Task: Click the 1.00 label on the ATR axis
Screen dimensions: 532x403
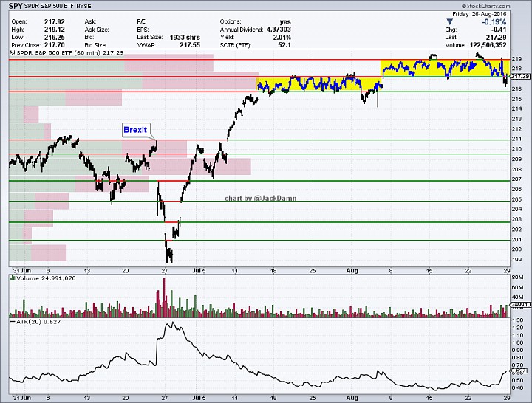Action: pyautogui.click(x=517, y=342)
